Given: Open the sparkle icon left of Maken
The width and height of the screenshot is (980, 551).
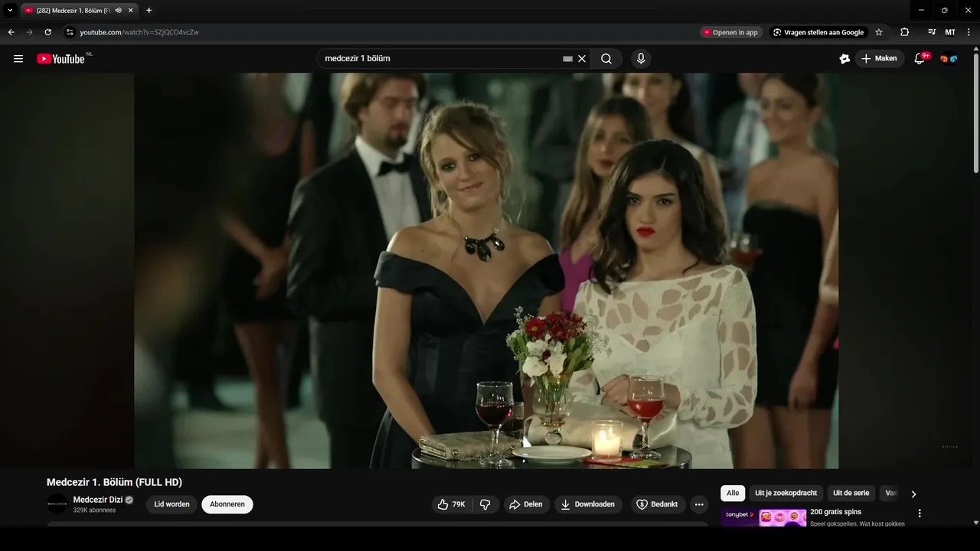Looking at the screenshot, I should click(844, 59).
